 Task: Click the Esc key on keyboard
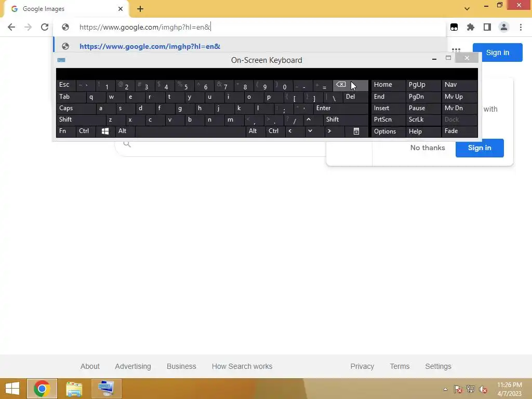pyautogui.click(x=66, y=85)
